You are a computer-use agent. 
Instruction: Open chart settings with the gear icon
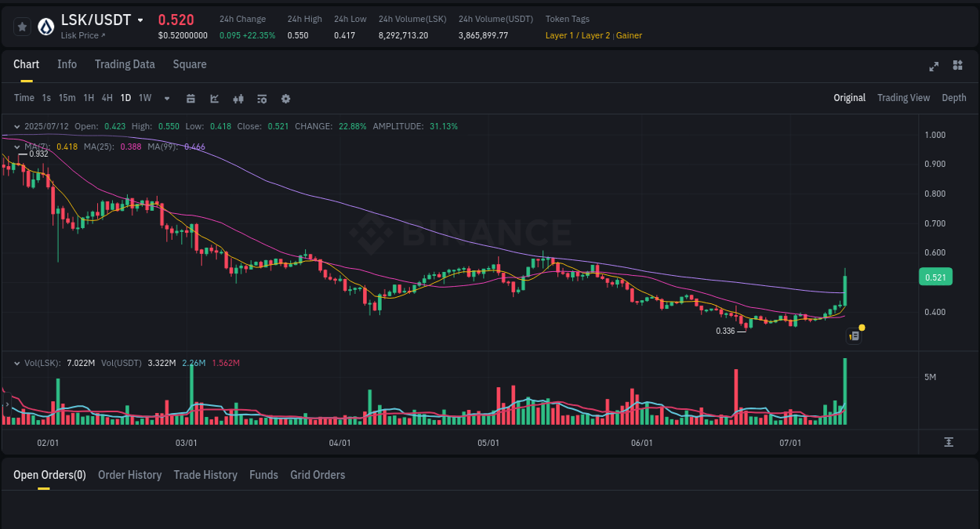[285, 98]
